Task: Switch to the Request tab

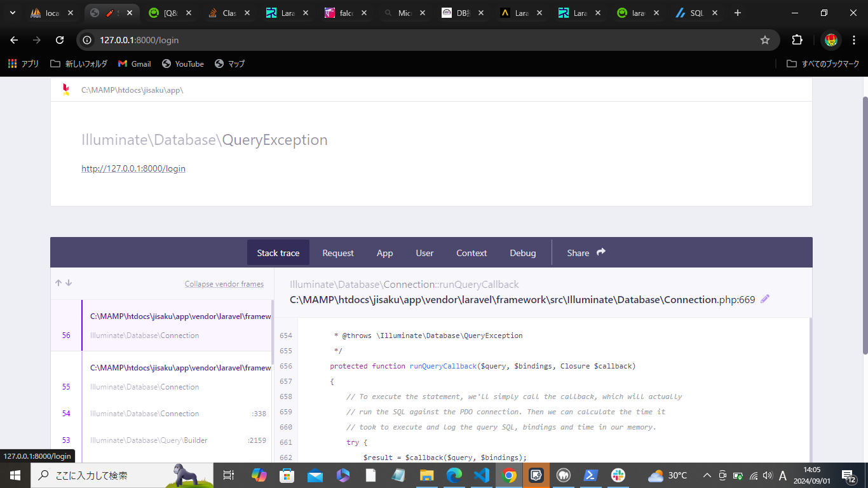Action: (x=338, y=252)
